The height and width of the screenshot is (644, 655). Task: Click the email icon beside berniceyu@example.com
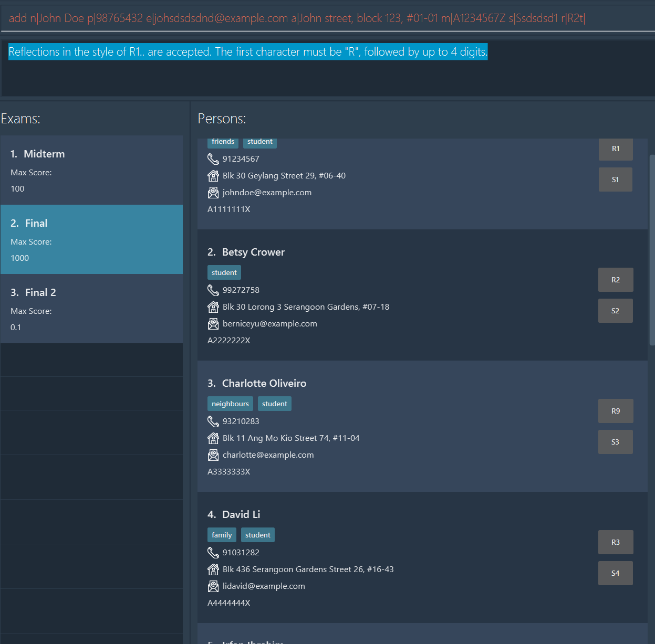[213, 324]
